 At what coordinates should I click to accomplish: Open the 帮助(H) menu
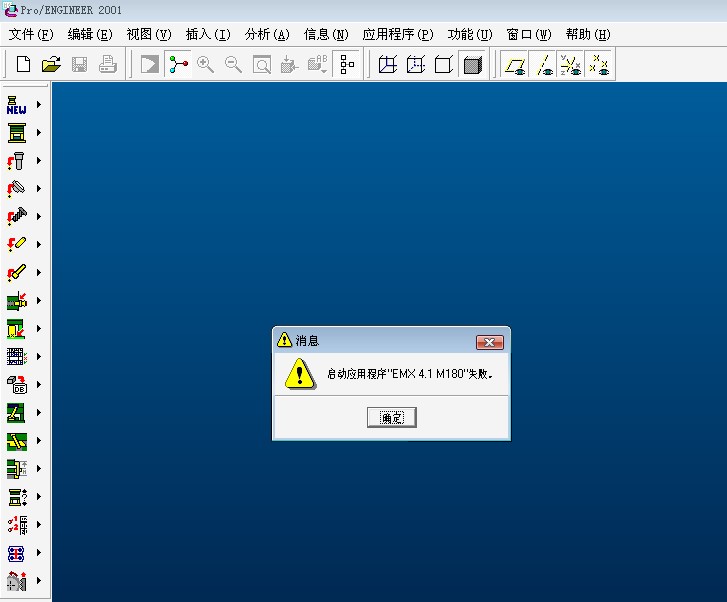pyautogui.click(x=588, y=34)
